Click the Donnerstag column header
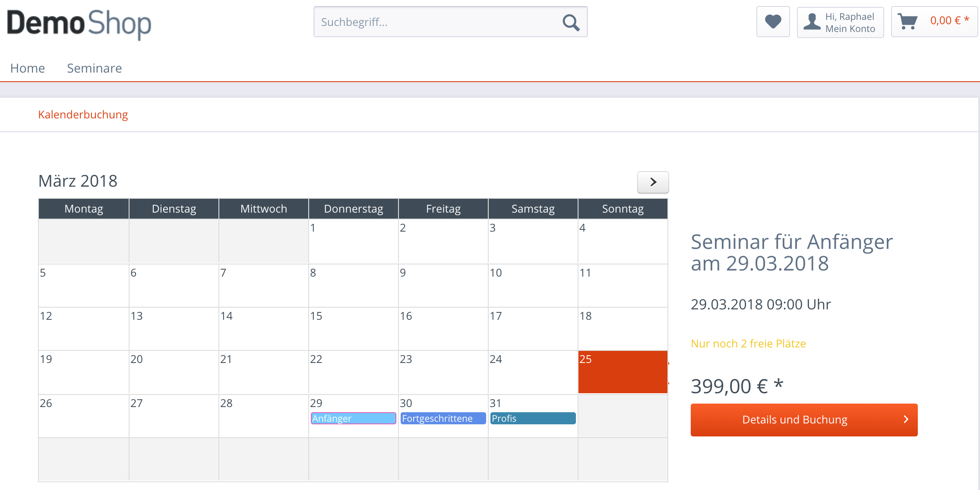 click(x=353, y=209)
